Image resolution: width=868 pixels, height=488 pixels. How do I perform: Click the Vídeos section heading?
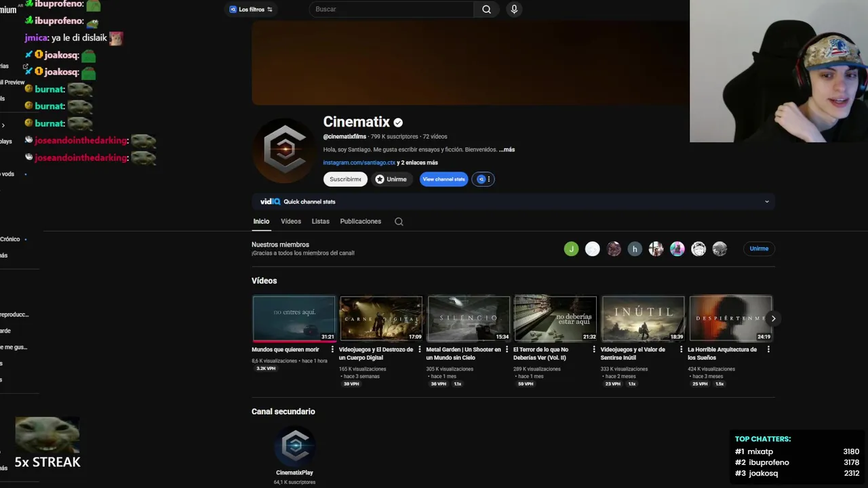point(264,281)
